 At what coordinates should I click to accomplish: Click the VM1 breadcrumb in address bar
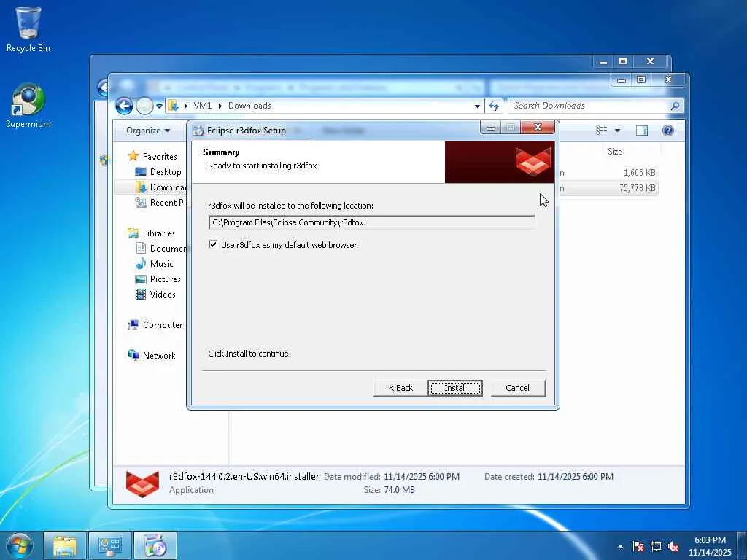[203, 106]
